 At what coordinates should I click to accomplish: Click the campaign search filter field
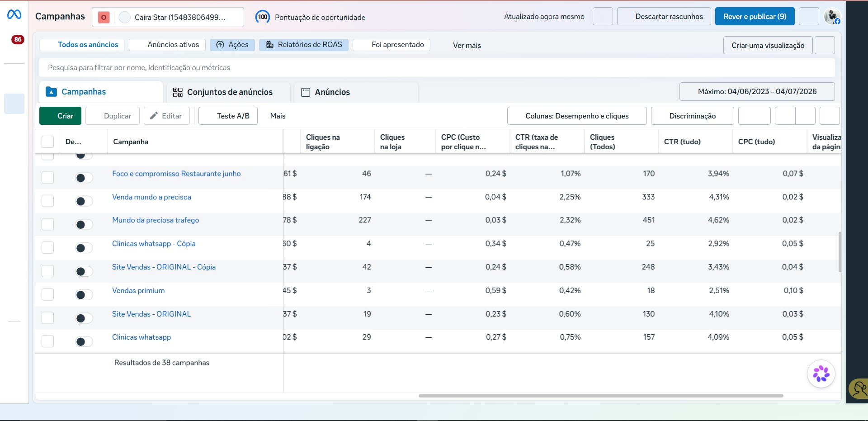(437, 68)
